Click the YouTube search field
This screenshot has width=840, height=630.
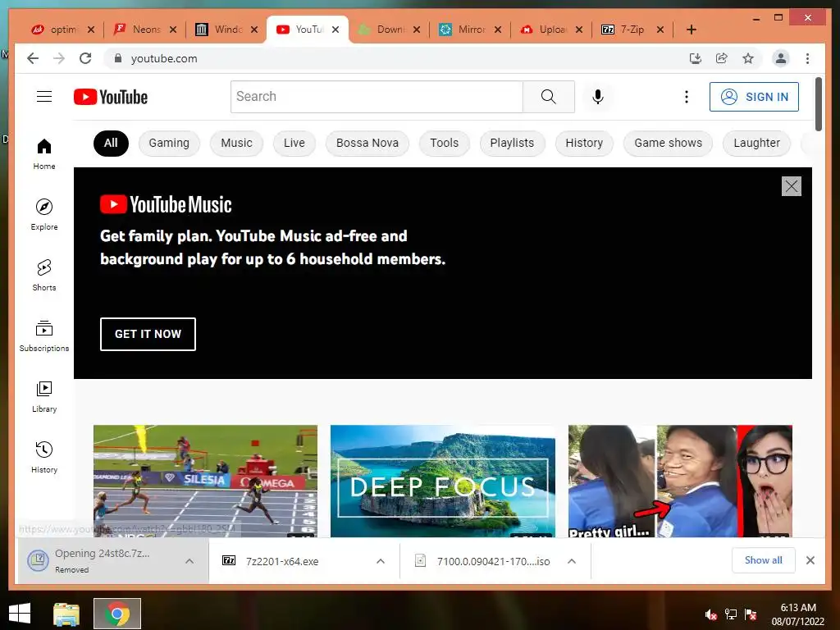click(x=377, y=97)
